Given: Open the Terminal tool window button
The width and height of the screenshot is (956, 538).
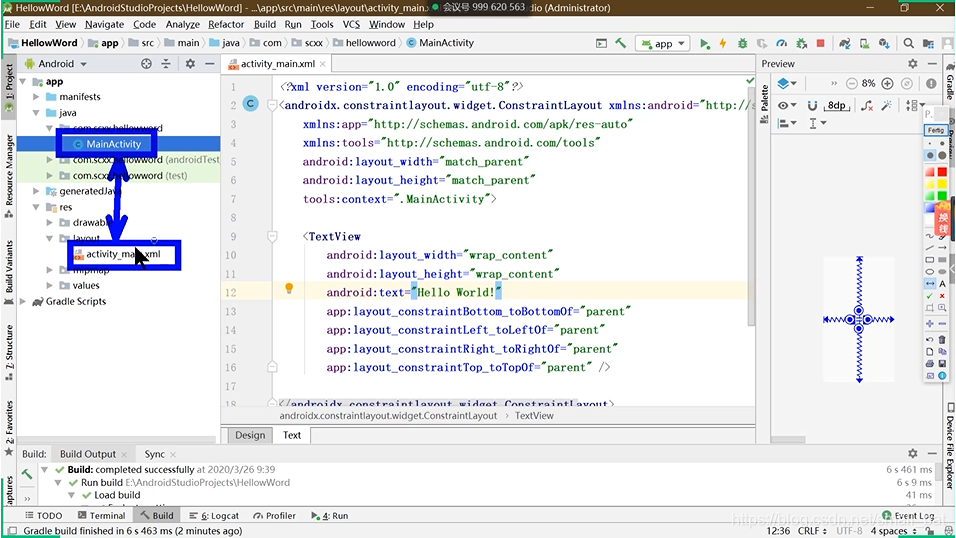Looking at the screenshot, I should pyautogui.click(x=101, y=515).
